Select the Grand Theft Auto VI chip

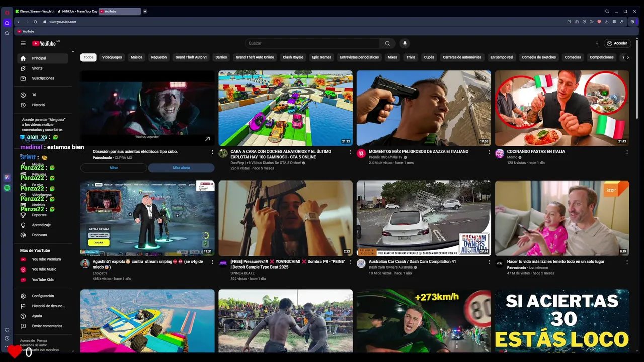point(191,57)
